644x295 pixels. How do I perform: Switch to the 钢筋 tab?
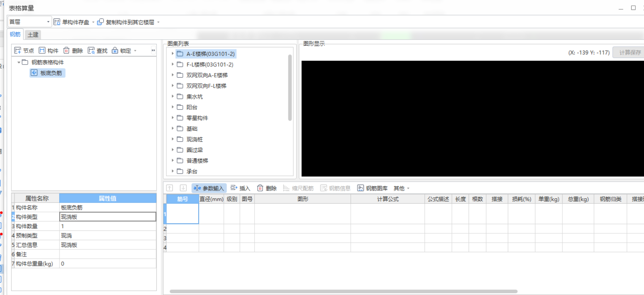tap(15, 34)
